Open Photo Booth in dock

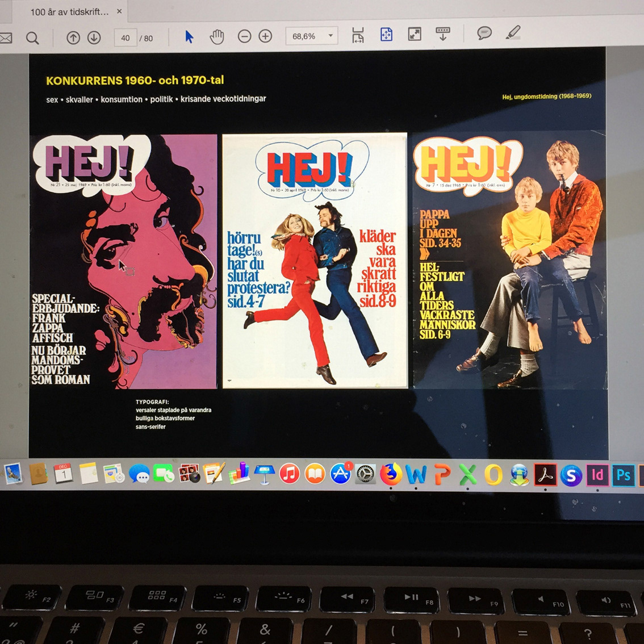point(189,474)
